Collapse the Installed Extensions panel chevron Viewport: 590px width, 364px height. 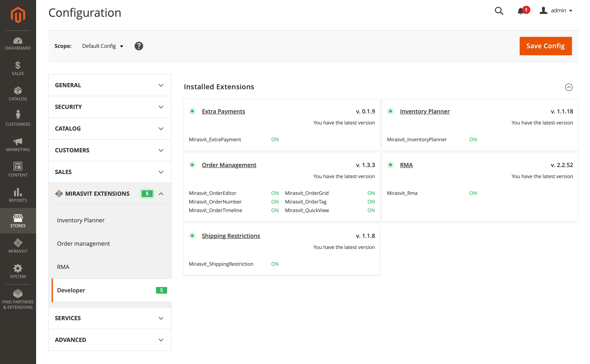569,87
